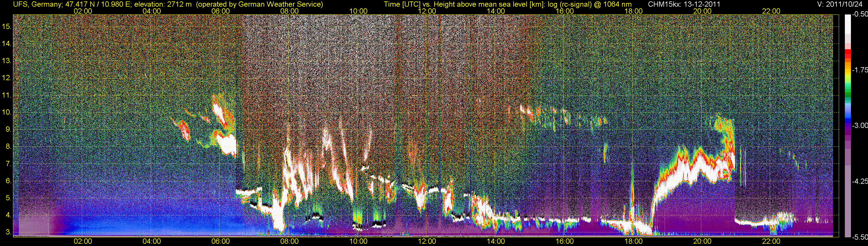Click the '15.' km height axis label
Screen dimensions: 868x246
7,27
